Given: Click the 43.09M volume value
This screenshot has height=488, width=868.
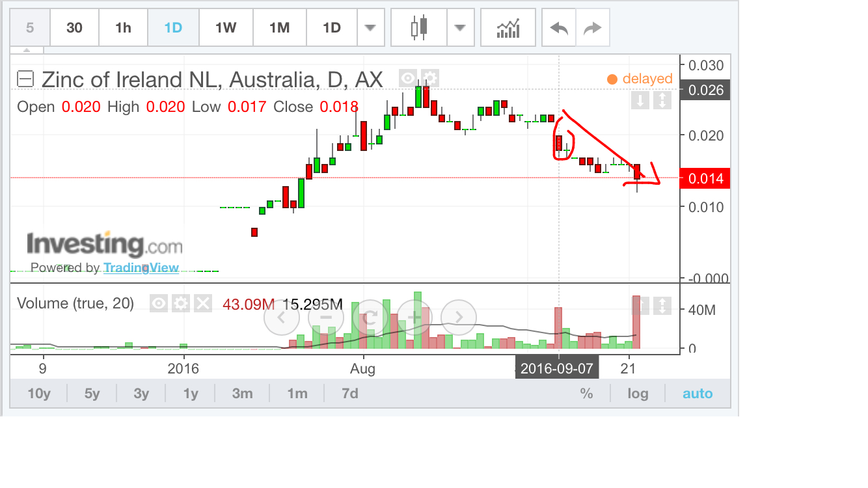Looking at the screenshot, I should click(249, 304).
